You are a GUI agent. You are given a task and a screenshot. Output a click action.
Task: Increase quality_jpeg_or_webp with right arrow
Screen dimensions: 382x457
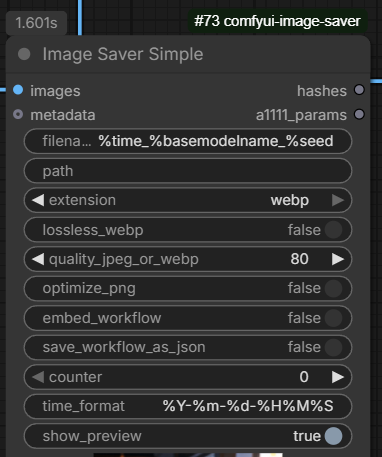coord(338,259)
